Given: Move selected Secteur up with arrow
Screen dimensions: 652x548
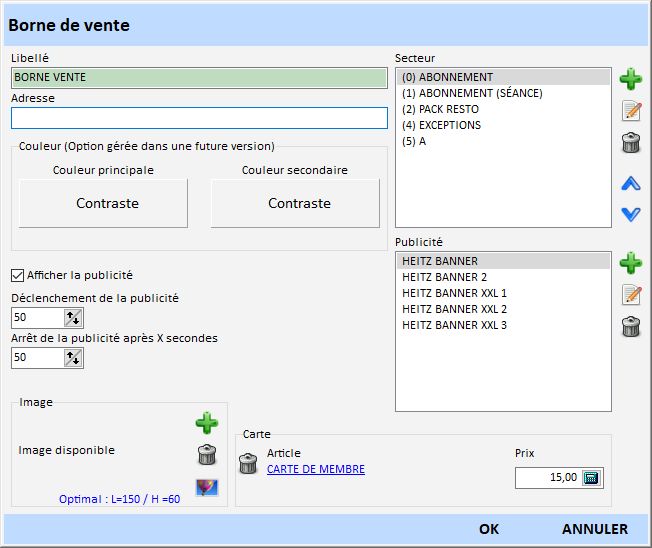Looking at the screenshot, I should pos(631,183).
